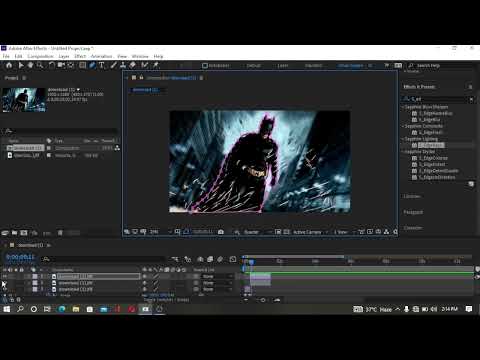The image size is (480, 360).
Task: Select the Clone Stamp tool
Action: [x=123, y=65]
